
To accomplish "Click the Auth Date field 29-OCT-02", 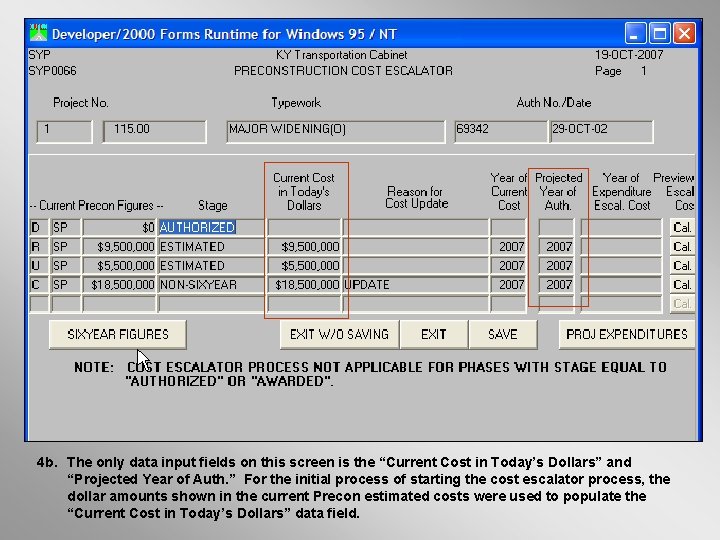I will [601, 132].
